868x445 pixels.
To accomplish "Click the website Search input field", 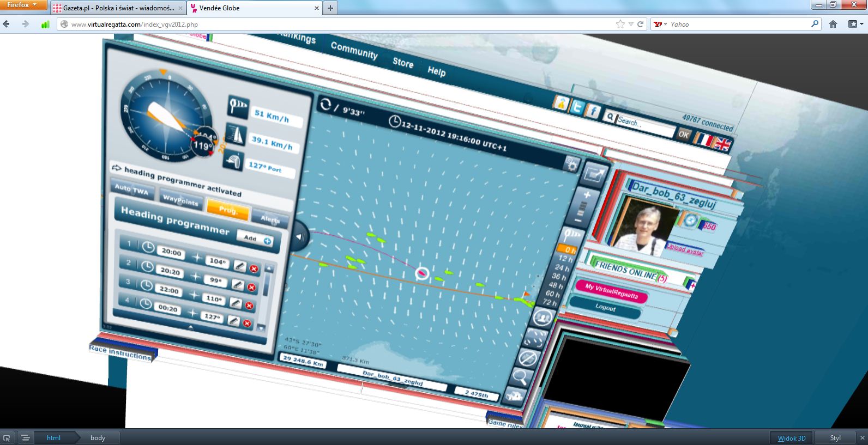I will tap(643, 126).
